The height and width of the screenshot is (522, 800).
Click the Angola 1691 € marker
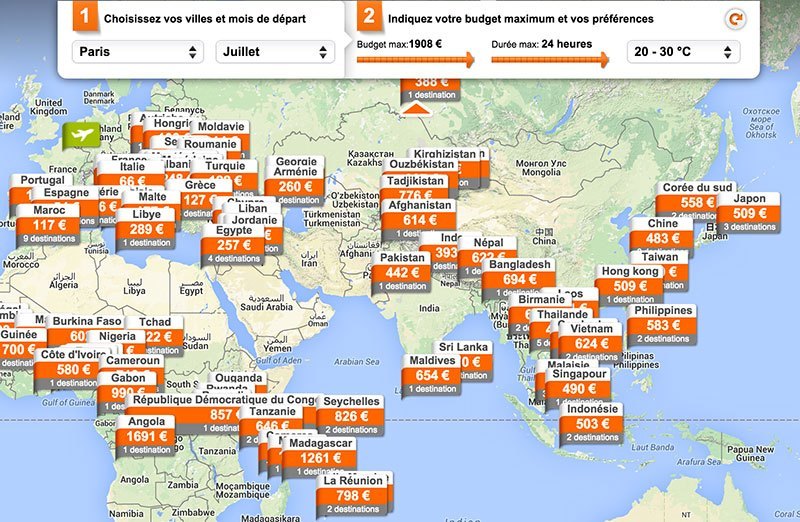[x=147, y=436]
